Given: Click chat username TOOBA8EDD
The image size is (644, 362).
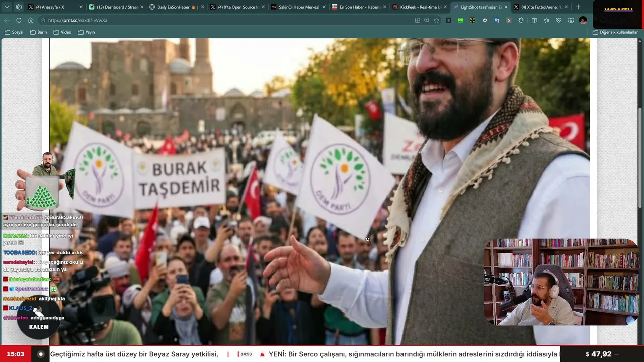Looking at the screenshot, I should [20, 253].
